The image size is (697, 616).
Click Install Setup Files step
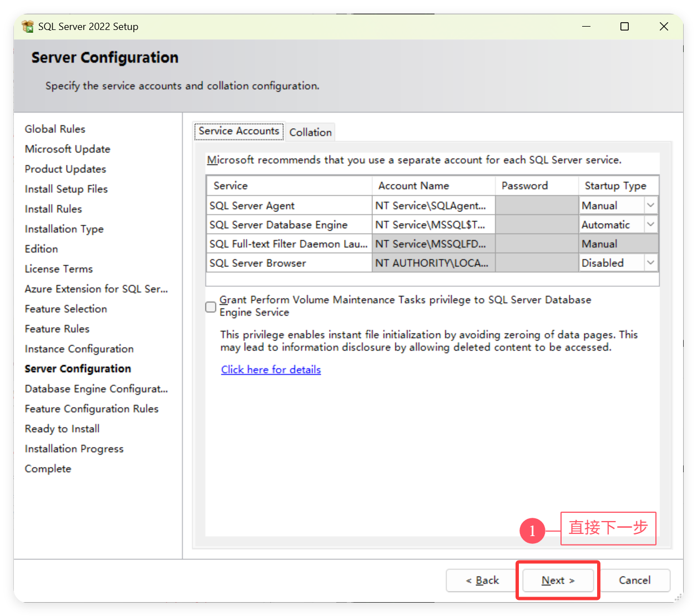pyautogui.click(x=66, y=189)
